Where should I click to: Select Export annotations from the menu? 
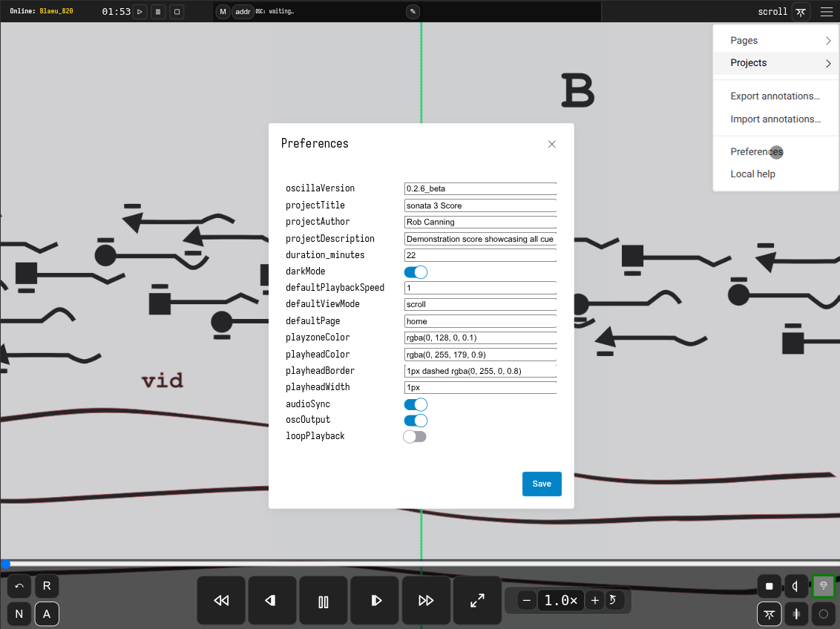click(775, 96)
